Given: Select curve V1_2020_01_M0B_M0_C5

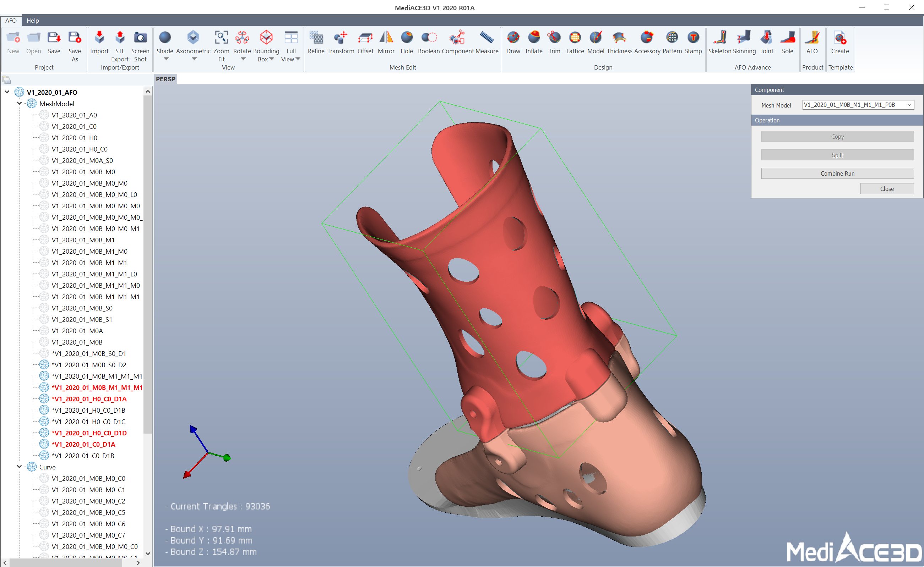Looking at the screenshot, I should 88,512.
